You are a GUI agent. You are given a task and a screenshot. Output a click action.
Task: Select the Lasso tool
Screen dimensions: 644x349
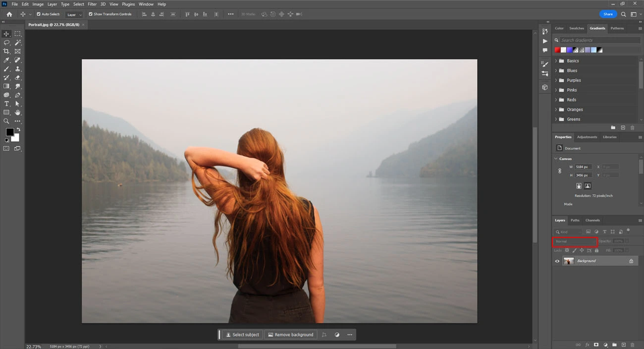pos(6,43)
